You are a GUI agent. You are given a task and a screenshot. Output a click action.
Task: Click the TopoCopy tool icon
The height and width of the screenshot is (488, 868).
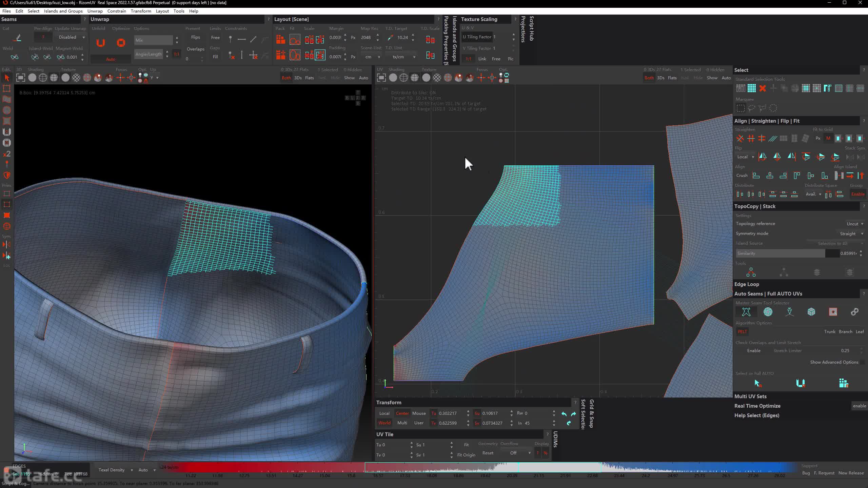click(751, 272)
